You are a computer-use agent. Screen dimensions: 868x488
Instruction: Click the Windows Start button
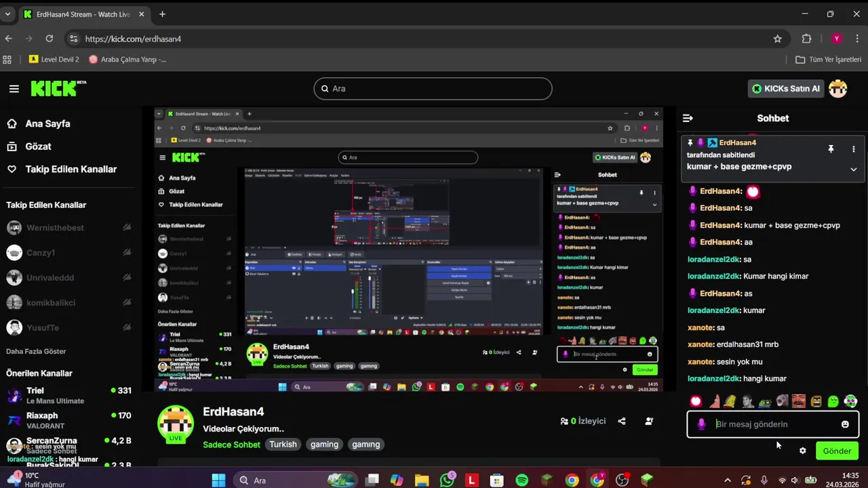(x=218, y=481)
